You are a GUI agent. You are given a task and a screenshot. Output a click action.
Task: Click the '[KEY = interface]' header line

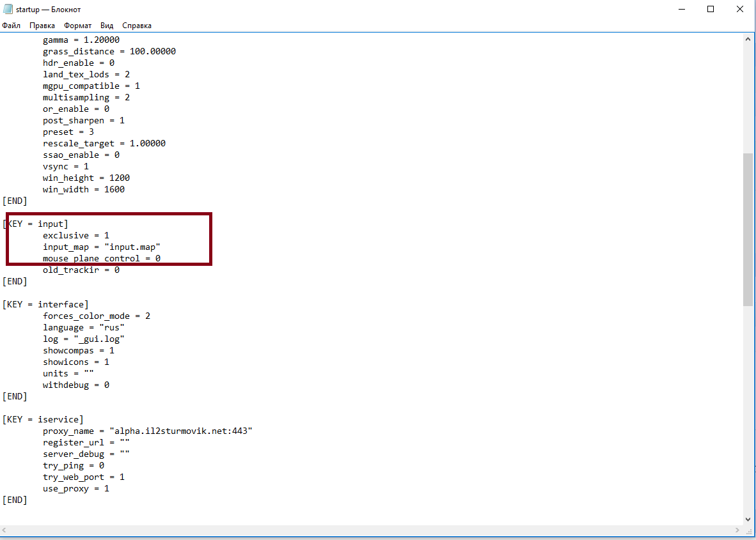coord(45,304)
